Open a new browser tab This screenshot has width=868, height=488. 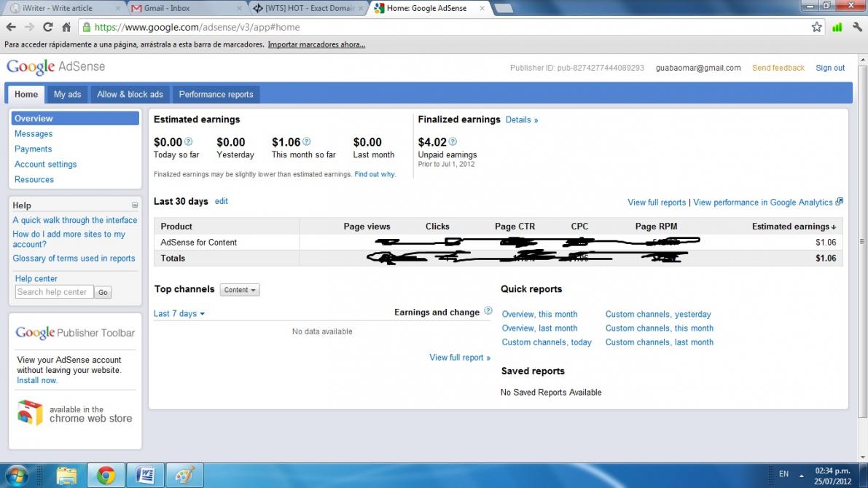tap(503, 8)
